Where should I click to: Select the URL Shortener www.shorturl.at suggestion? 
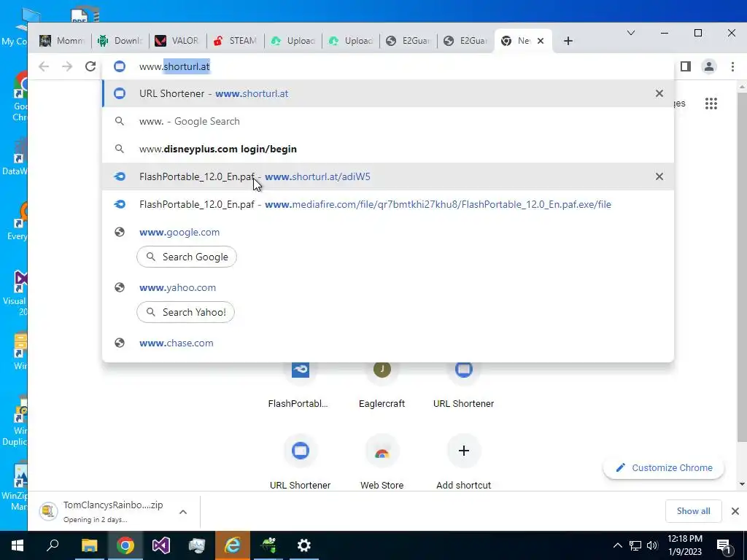[388, 94]
